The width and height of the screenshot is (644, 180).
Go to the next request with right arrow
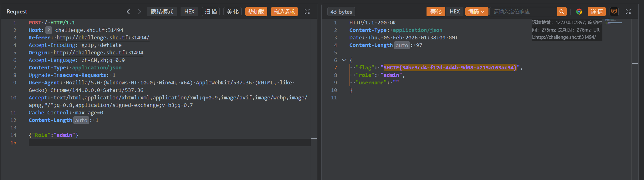[x=140, y=12]
